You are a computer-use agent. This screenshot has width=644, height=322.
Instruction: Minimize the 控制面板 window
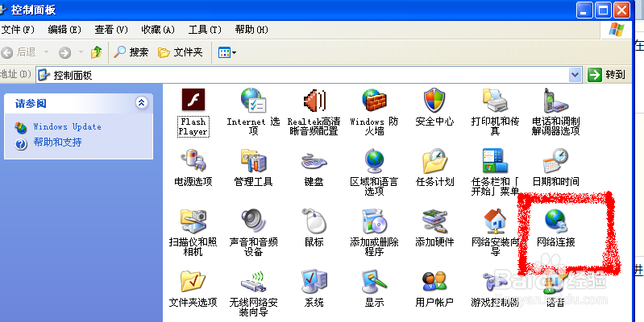(x=584, y=10)
